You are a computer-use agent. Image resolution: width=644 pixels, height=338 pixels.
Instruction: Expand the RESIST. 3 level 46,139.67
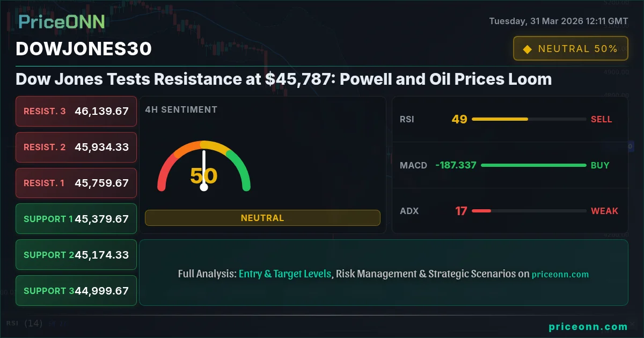[76, 111]
